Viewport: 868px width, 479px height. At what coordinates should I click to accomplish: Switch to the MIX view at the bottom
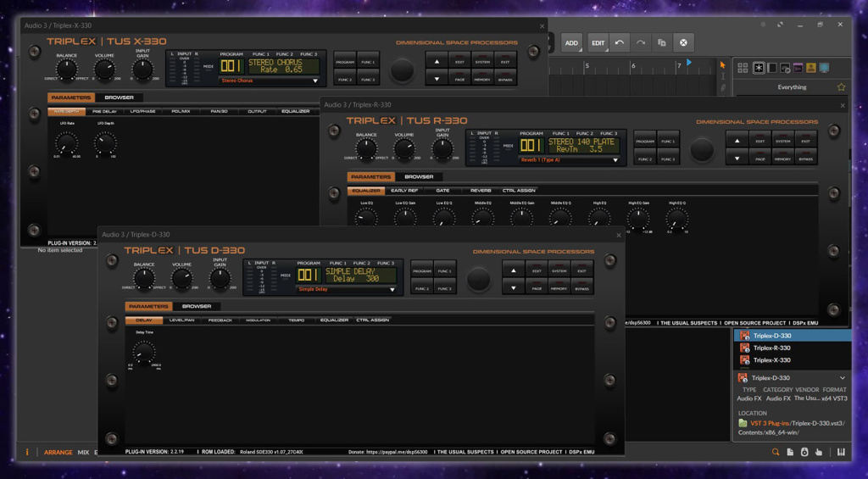tap(83, 453)
